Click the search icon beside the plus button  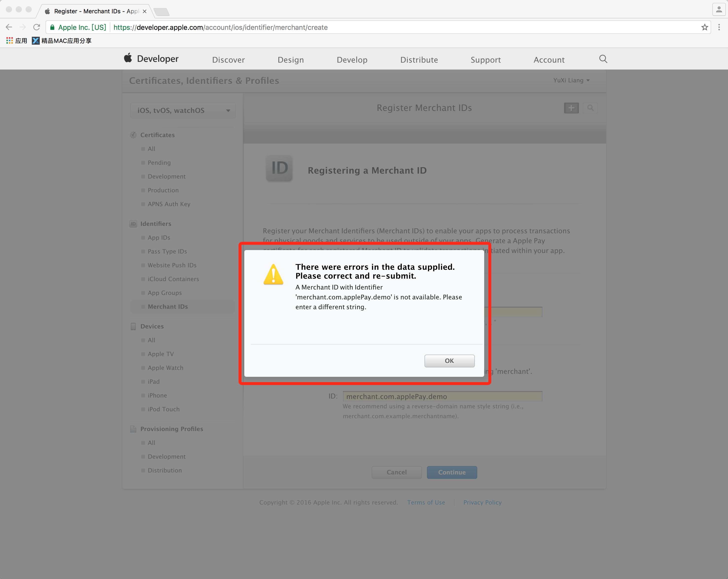point(590,108)
